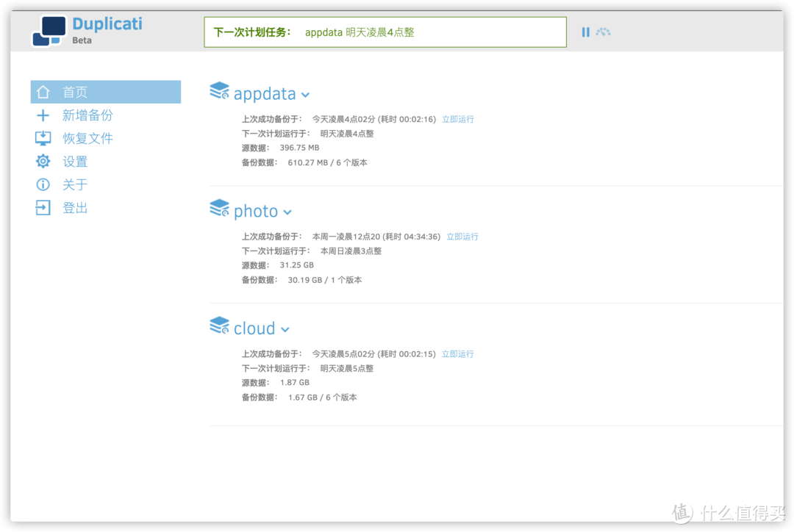Screen dimensions: 794x532
Task: Open the photo backup title
Action: click(256, 211)
